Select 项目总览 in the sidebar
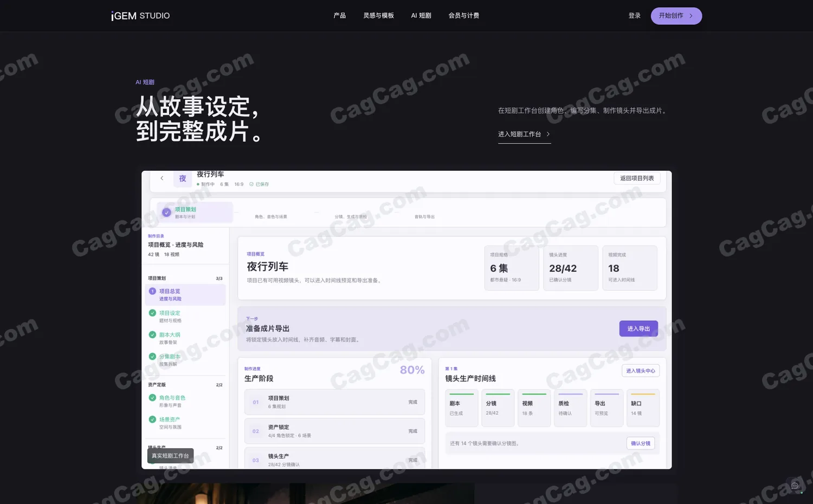This screenshot has width=813, height=504. (x=185, y=295)
